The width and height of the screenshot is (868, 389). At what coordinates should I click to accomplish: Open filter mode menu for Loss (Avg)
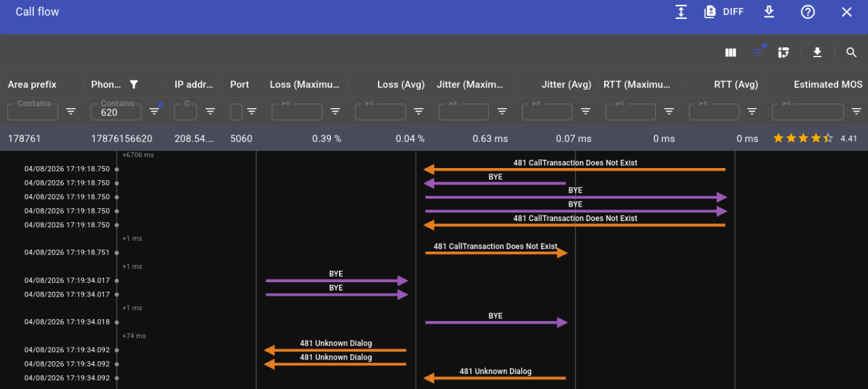[x=419, y=112]
